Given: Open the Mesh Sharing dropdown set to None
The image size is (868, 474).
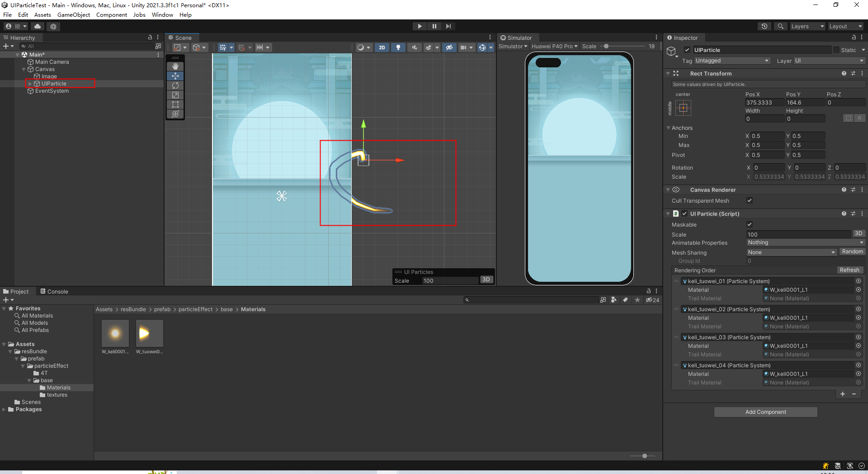Looking at the screenshot, I should tap(791, 252).
